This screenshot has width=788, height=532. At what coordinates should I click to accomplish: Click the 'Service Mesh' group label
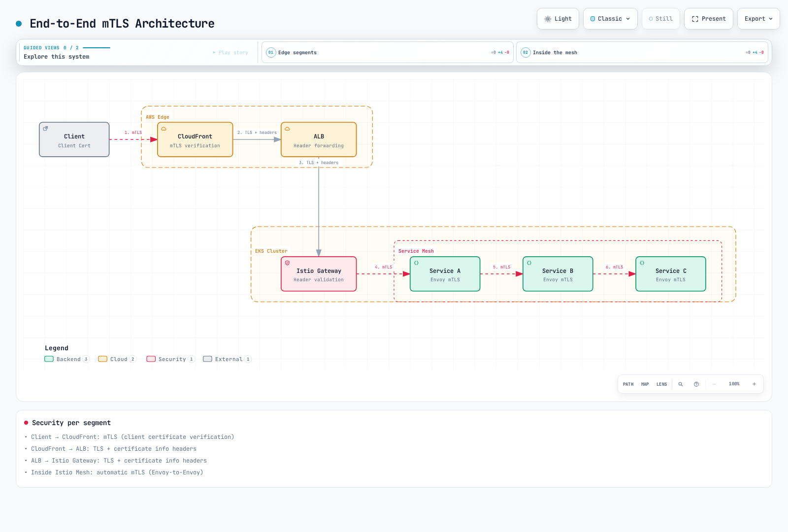416,251
